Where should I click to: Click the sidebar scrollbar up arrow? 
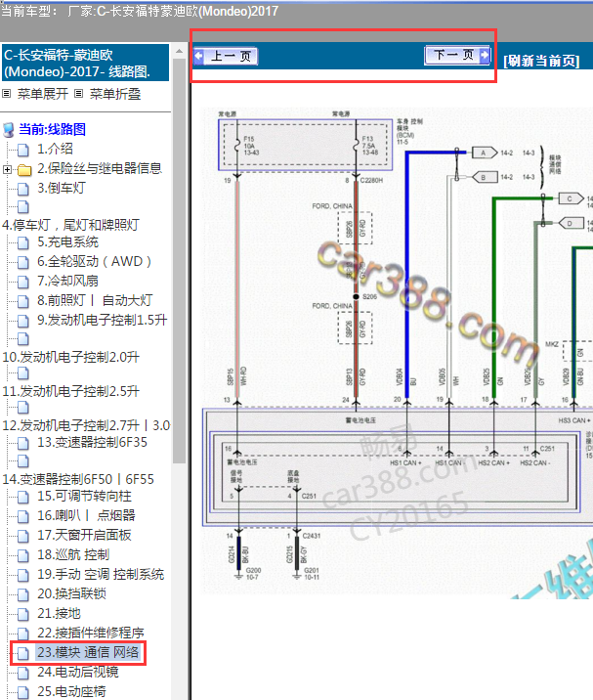[x=180, y=52]
